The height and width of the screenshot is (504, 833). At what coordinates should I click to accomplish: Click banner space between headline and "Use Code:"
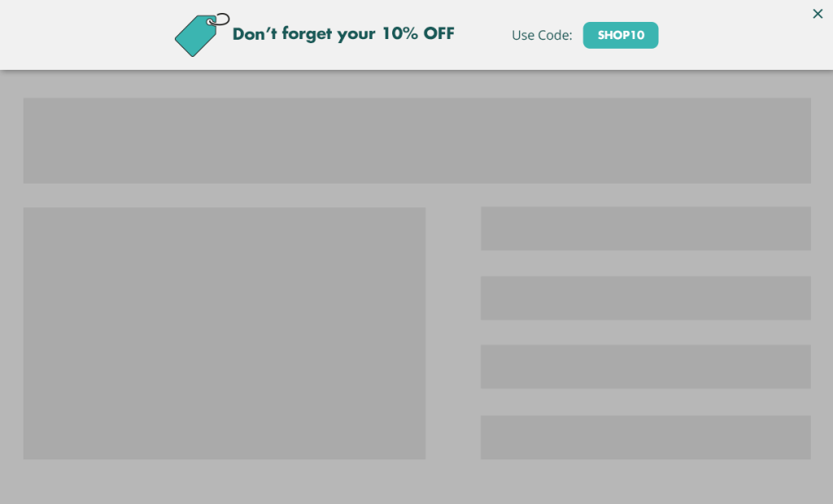click(x=482, y=35)
